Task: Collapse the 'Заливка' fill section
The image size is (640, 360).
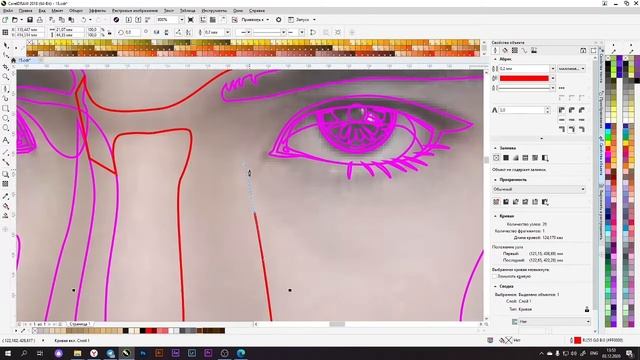Action: [x=496, y=148]
